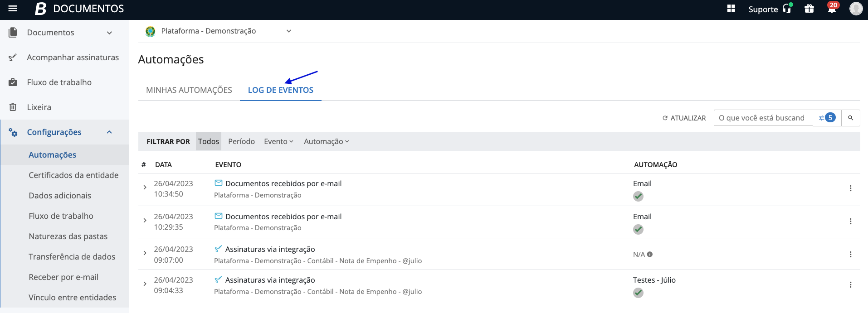Expand the 09:07:00 event row
Image resolution: width=868 pixels, height=313 pixels.
coord(145,253)
